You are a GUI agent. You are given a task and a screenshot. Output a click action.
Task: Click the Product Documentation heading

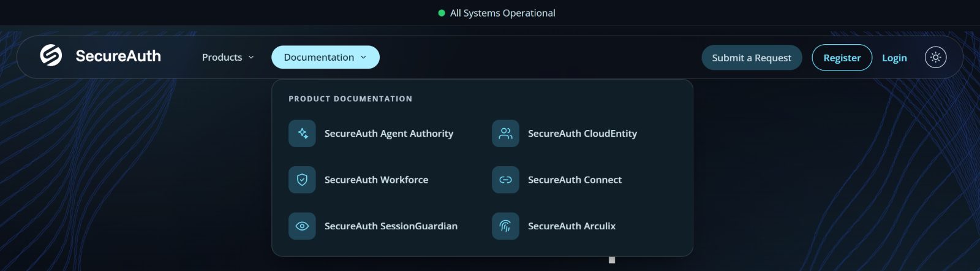point(350,99)
